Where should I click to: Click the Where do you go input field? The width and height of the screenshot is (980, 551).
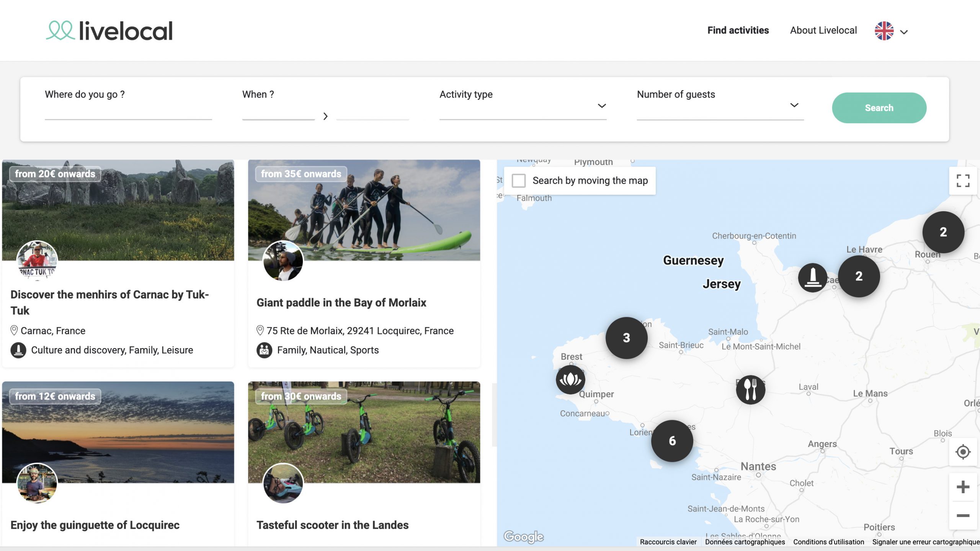(128, 112)
